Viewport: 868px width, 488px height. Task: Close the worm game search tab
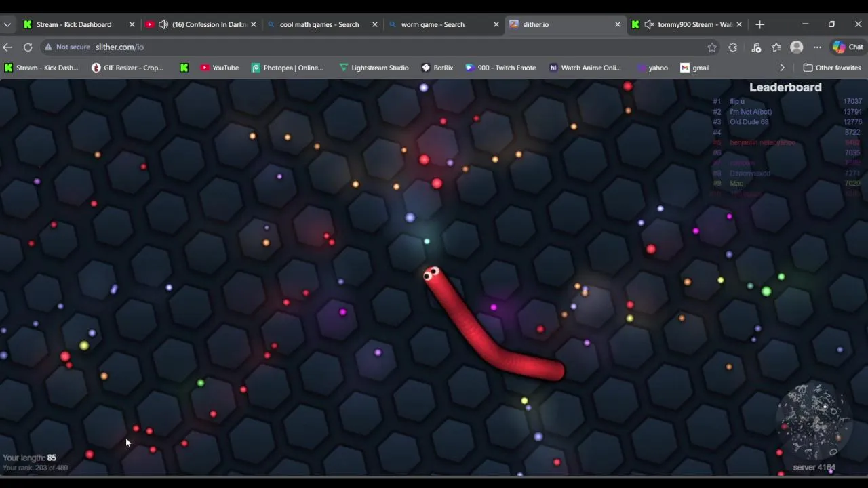tap(496, 24)
